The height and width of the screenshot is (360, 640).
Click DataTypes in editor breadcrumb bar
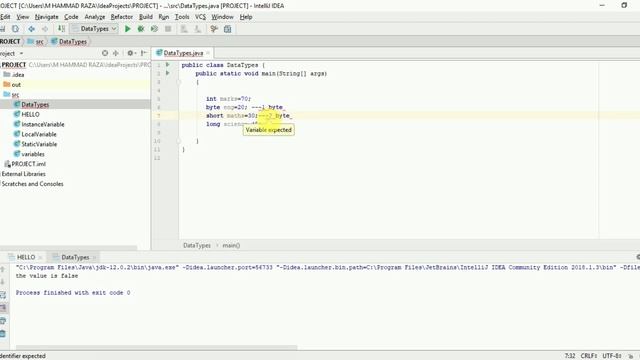click(197, 245)
